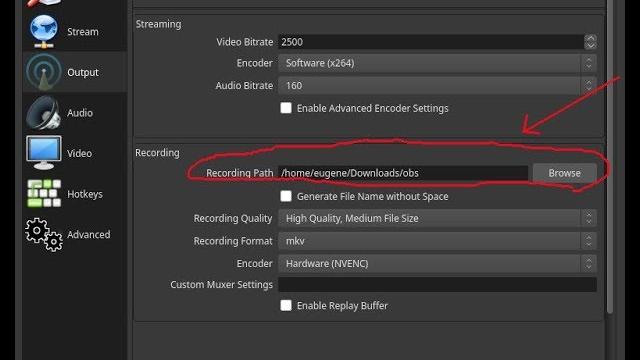Open the Hotkeys keyboard icon
640x360 pixels.
click(44, 193)
